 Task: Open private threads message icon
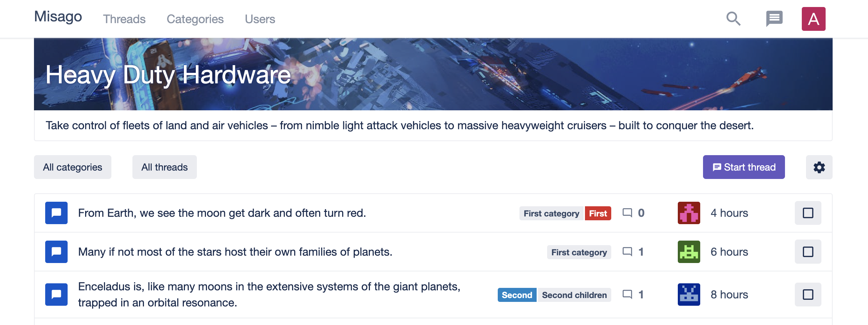[774, 19]
